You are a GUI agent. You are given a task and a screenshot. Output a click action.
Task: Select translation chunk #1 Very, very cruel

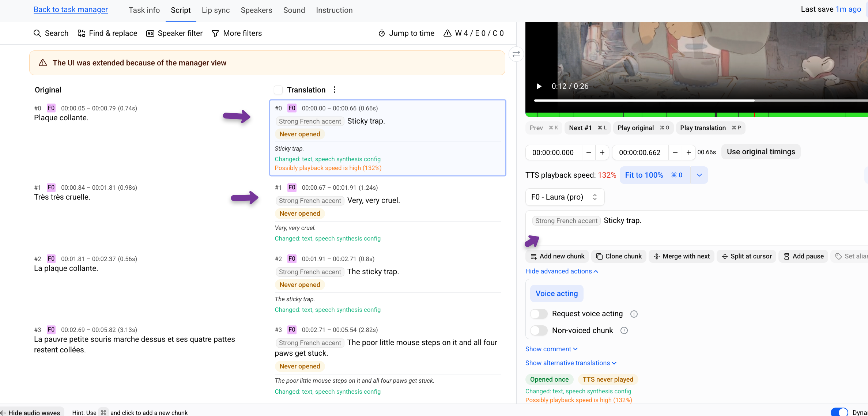(x=388, y=213)
